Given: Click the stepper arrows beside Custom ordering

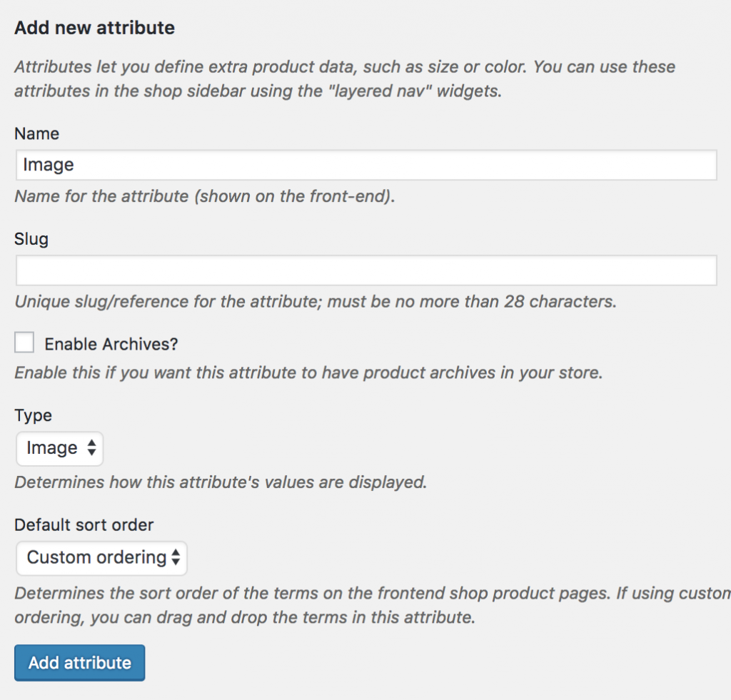Looking at the screenshot, I should pyautogui.click(x=174, y=558).
